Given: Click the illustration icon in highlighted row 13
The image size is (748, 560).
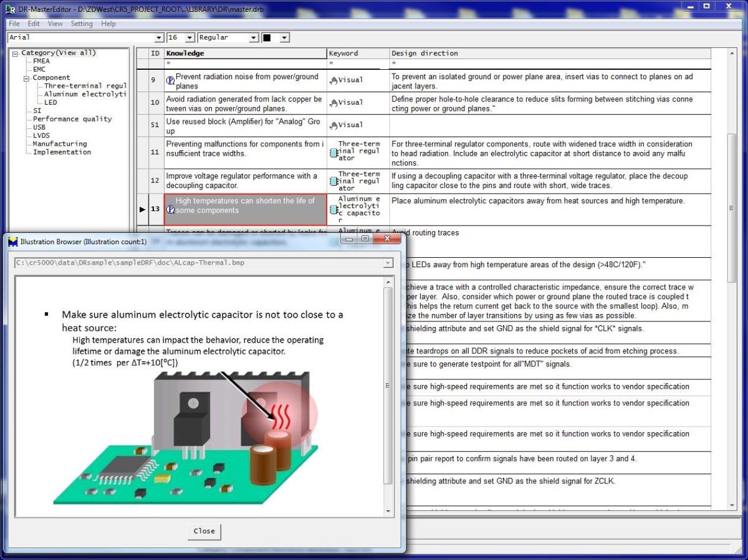Looking at the screenshot, I should pyautogui.click(x=170, y=210).
